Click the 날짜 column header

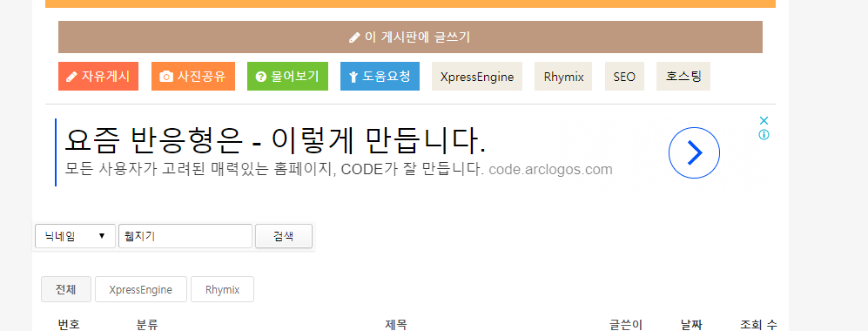[691, 325]
